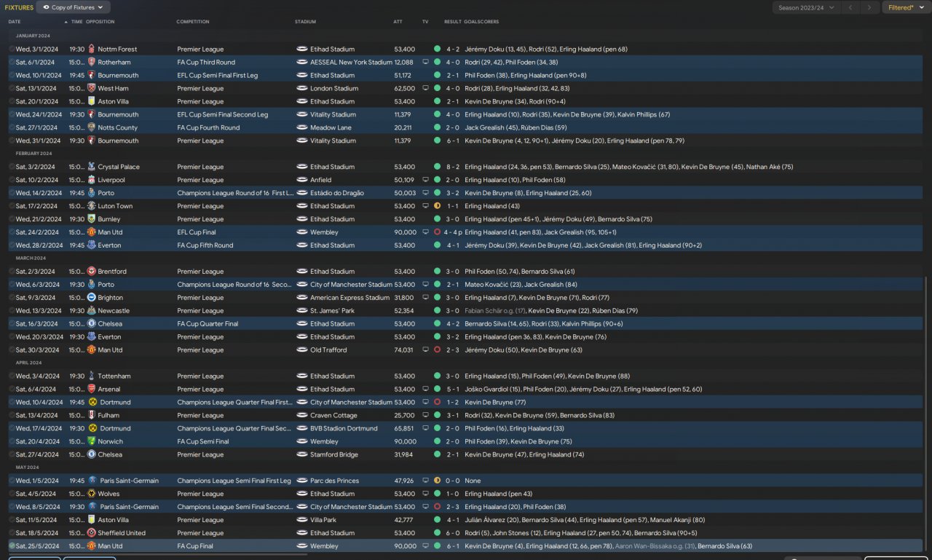Image resolution: width=932 pixels, height=560 pixels.
Task: Open the Meadow Lane stadium link
Action: point(330,127)
